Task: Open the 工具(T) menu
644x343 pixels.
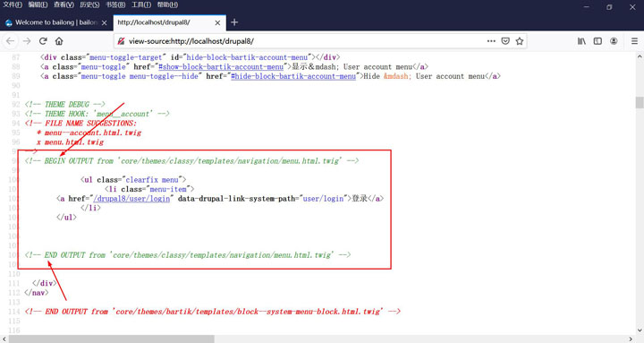Action: click(x=141, y=4)
